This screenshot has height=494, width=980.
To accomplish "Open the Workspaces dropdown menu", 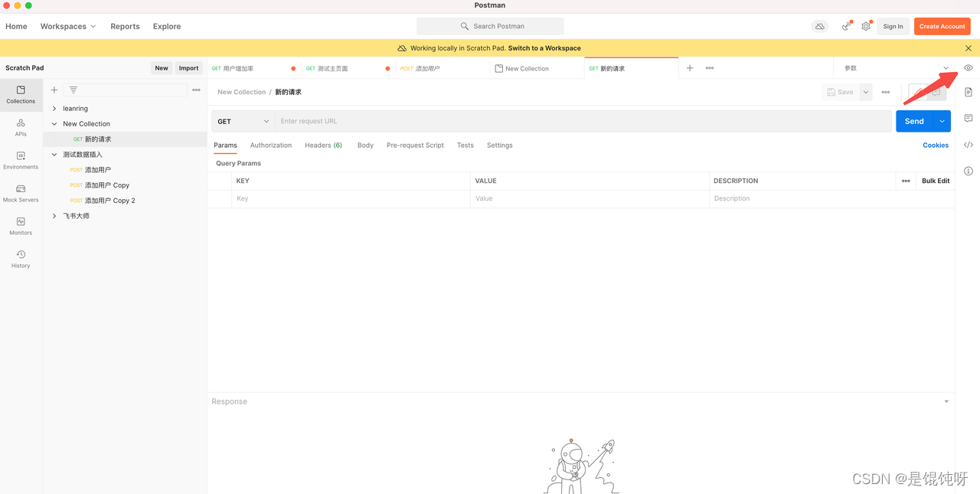I will click(68, 26).
